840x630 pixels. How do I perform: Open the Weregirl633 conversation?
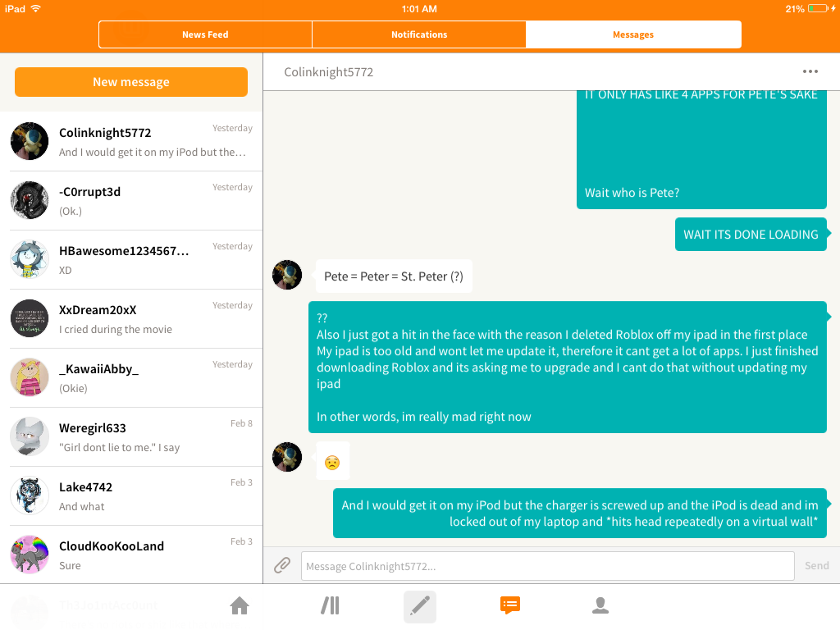click(x=131, y=436)
